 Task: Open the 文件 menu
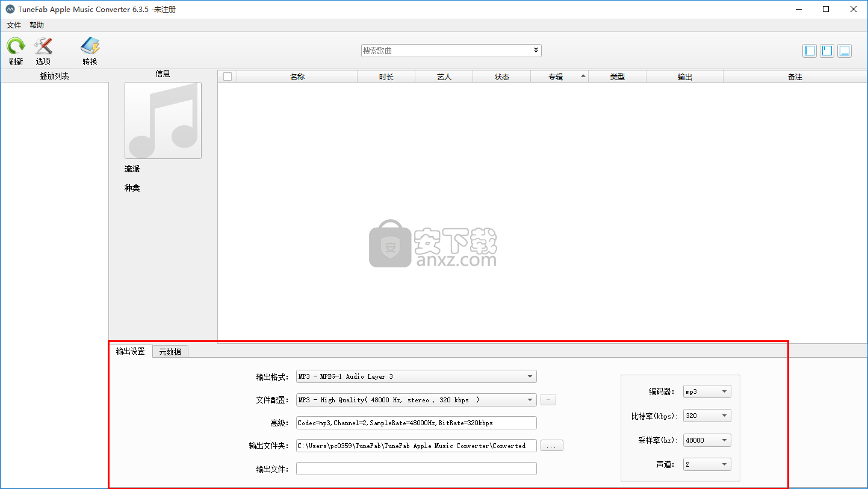pyautogui.click(x=14, y=25)
